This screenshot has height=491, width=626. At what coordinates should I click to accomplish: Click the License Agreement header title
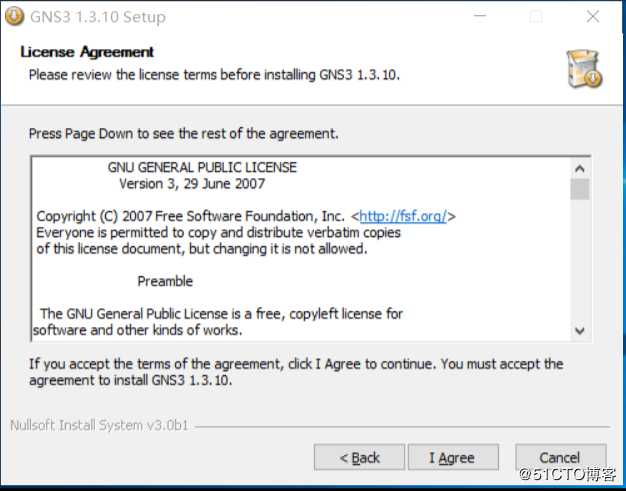coord(88,52)
